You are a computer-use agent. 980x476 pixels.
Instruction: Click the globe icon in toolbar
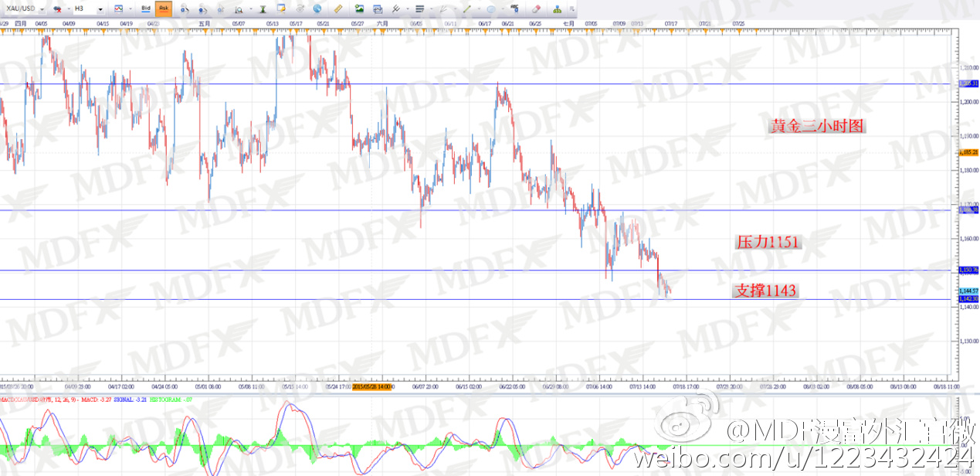click(317, 9)
